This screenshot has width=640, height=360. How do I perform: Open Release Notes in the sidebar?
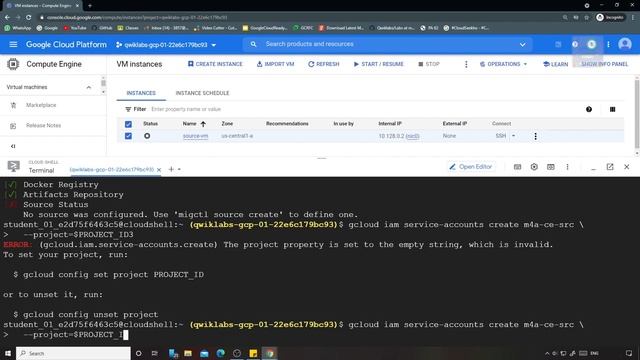pyautogui.click(x=43, y=126)
